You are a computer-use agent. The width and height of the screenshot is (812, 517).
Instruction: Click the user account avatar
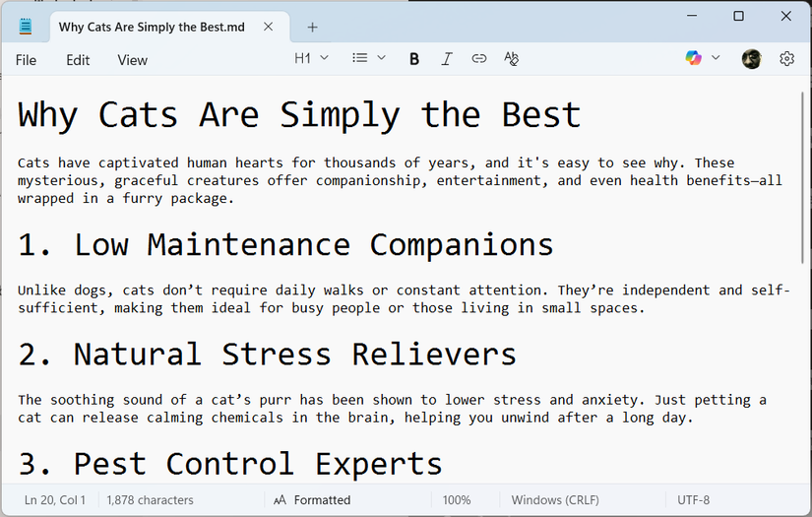751,58
